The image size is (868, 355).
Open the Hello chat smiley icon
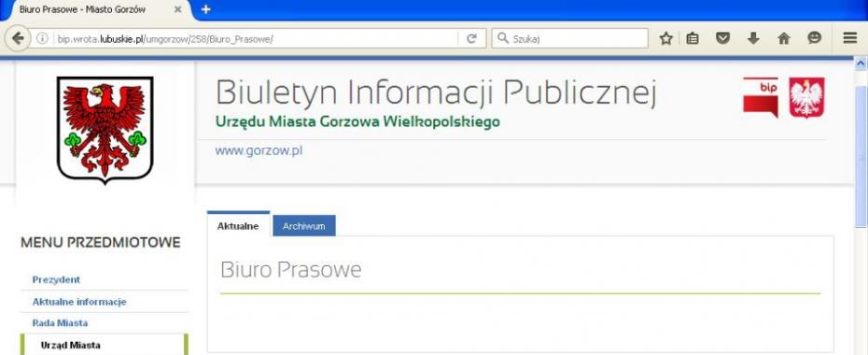(814, 37)
